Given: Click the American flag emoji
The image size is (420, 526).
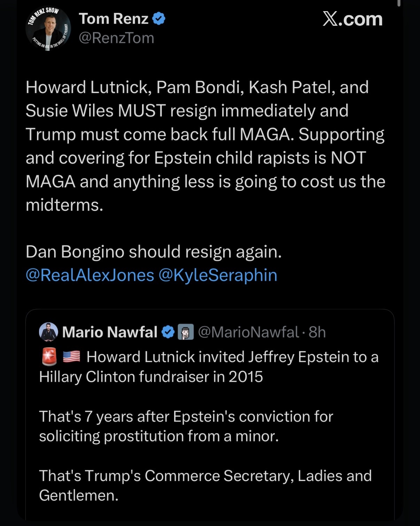Looking at the screenshot, I should (x=72, y=357).
